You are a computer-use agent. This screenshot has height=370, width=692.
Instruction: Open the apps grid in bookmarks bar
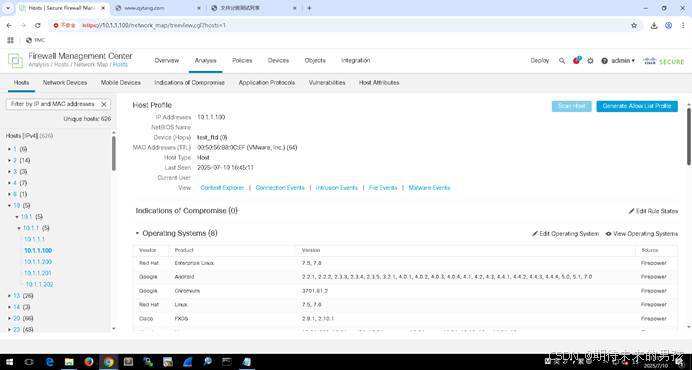[11, 40]
